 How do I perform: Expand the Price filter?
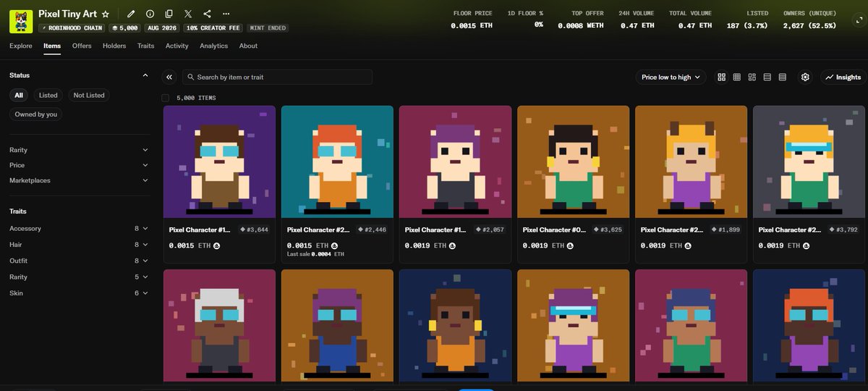point(79,165)
